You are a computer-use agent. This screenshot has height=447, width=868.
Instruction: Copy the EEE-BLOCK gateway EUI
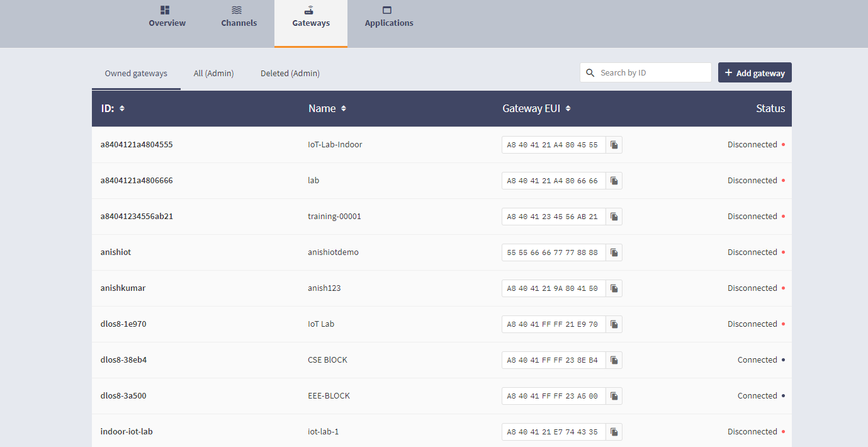coord(614,395)
